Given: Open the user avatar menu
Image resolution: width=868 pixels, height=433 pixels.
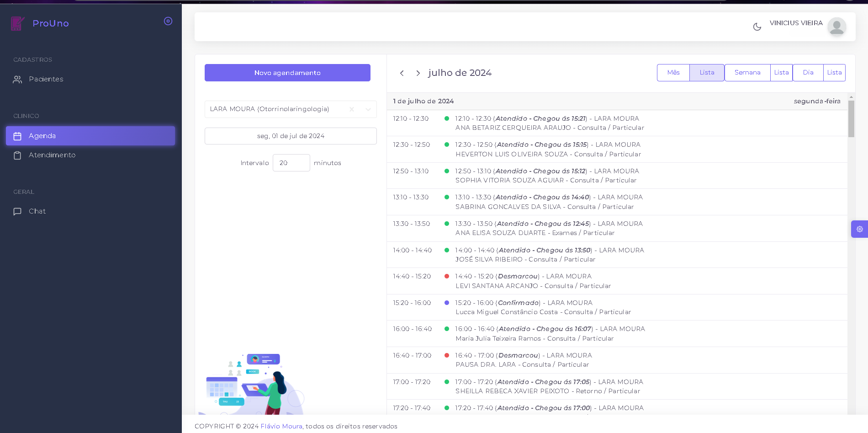Looking at the screenshot, I should (x=836, y=27).
